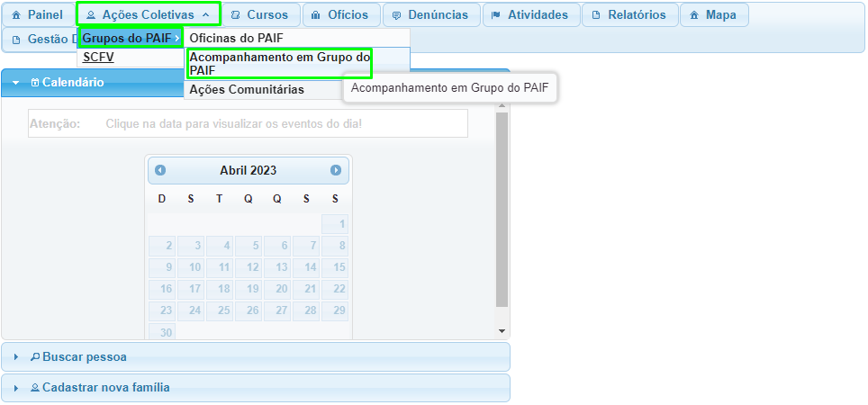Click the Ações Coletivas caret arrow

coord(206,15)
